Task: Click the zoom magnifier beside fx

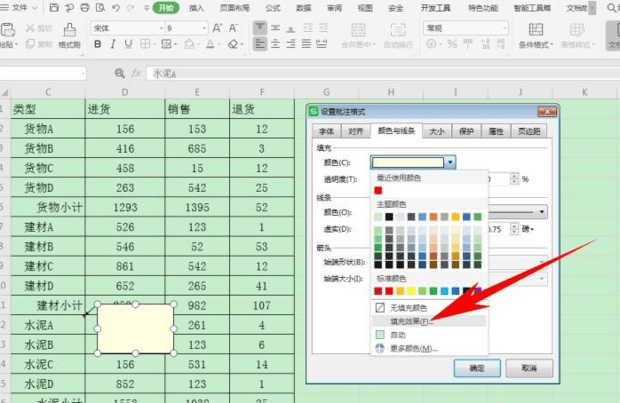Action: [x=119, y=73]
